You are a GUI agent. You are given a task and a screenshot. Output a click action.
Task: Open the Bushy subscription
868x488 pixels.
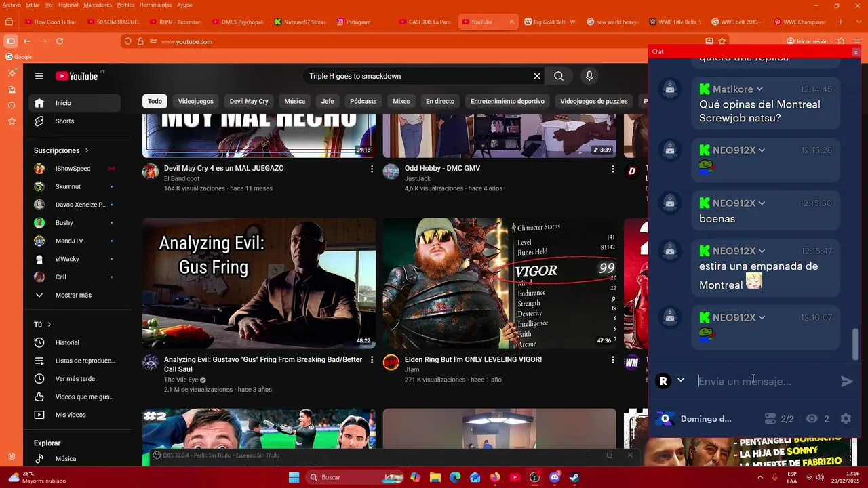click(x=75, y=223)
